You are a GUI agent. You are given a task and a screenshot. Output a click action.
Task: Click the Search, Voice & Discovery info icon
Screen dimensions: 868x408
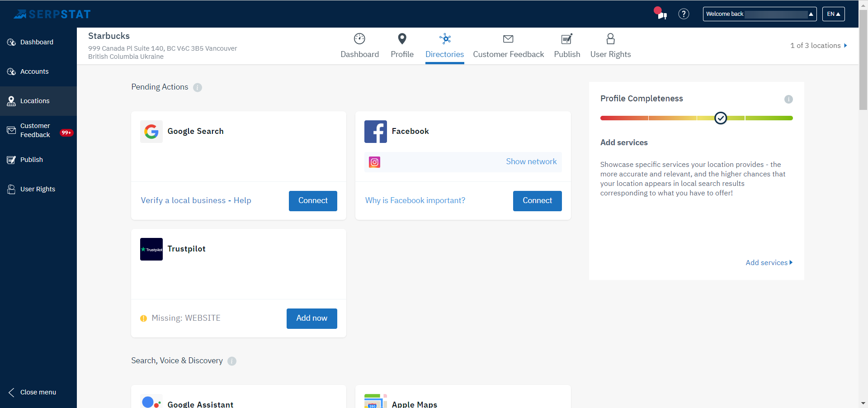[x=232, y=361]
